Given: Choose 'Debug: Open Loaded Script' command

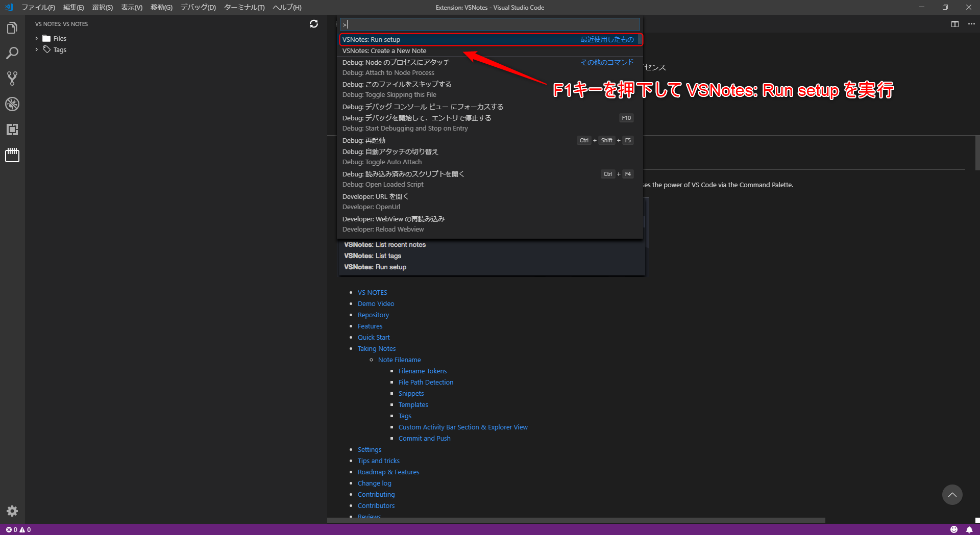Looking at the screenshot, I should click(x=490, y=179).
